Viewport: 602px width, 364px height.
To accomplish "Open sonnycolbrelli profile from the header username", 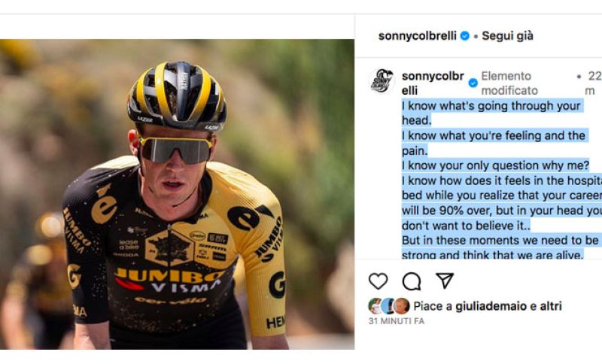I will click(418, 36).
